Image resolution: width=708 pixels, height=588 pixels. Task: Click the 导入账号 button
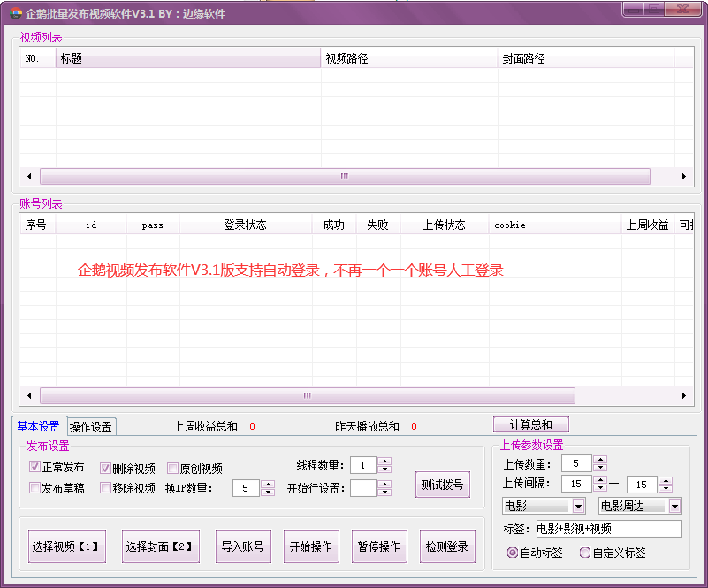(x=243, y=546)
